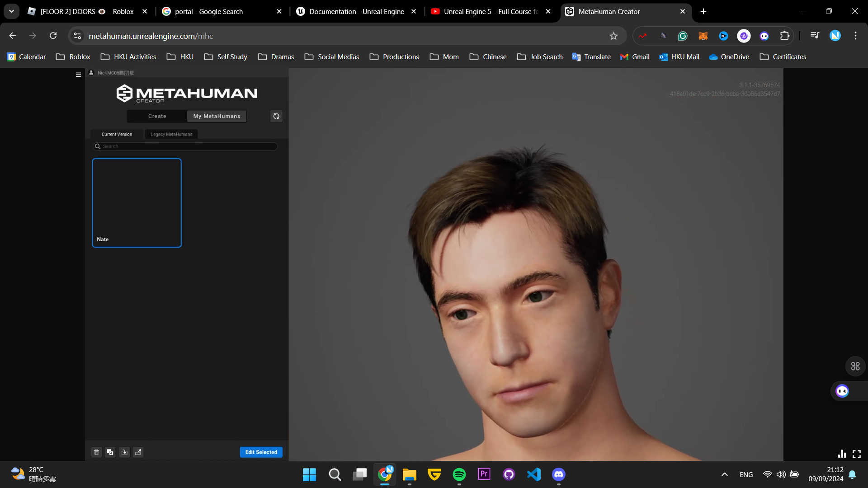Open the Current Version tab
The height and width of the screenshot is (488, 868).
(117, 134)
